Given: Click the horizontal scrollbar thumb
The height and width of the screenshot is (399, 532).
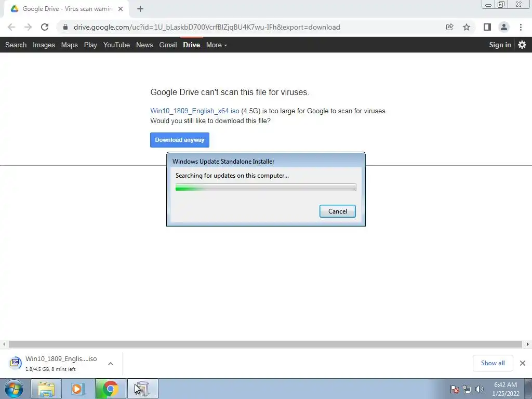Looking at the screenshot, I should tap(265, 344).
